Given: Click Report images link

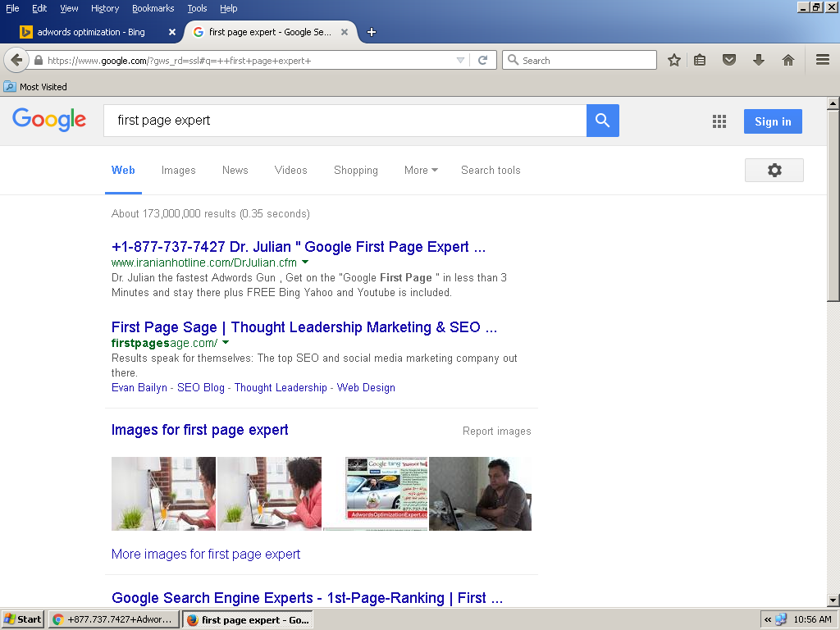Looking at the screenshot, I should coord(497,431).
